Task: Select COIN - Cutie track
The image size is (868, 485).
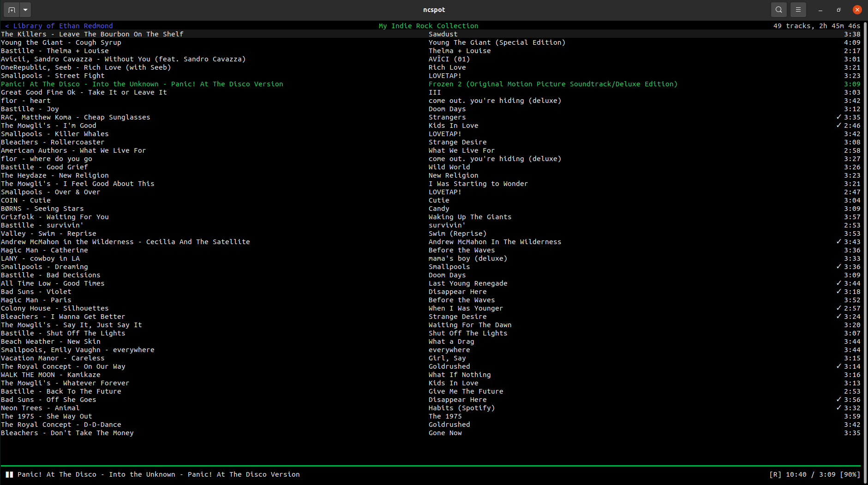Action: pos(431,200)
